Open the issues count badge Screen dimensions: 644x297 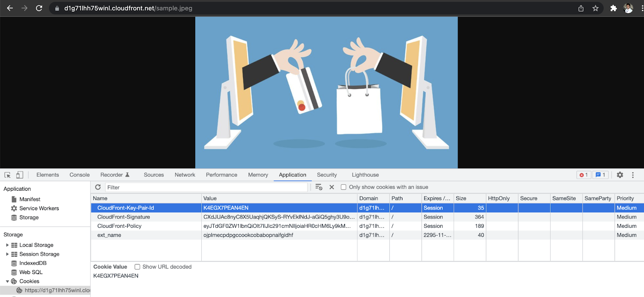(601, 175)
